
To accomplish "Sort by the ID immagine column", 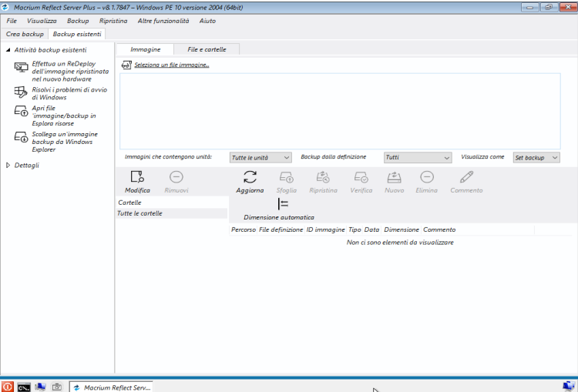I will (x=325, y=230).
